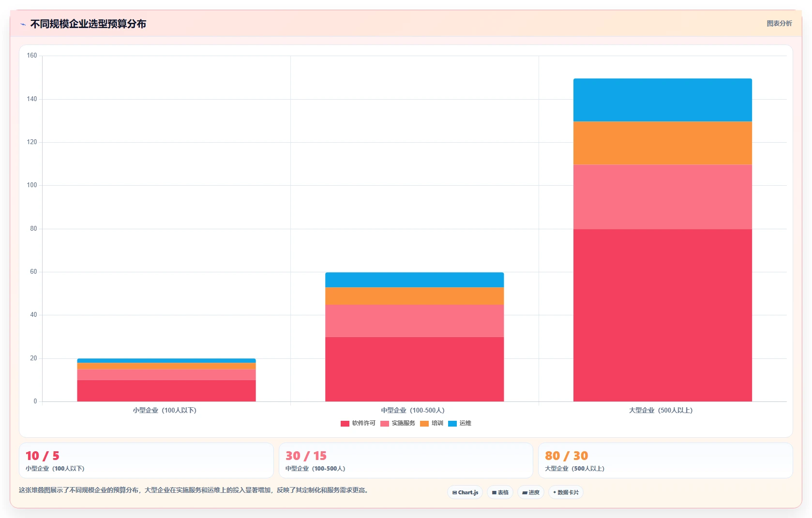This screenshot has width=812, height=518.
Task: Open the '80 / 30' 大型企业 stat card
Action: pos(665,460)
